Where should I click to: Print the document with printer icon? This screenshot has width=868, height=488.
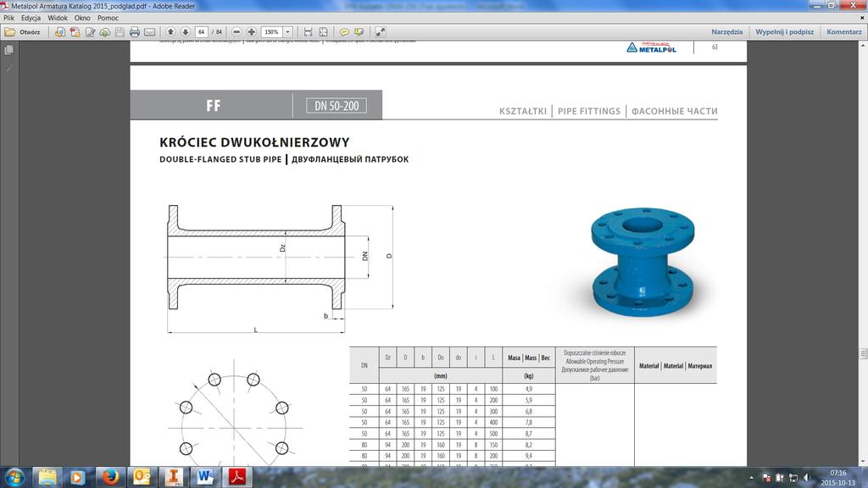135,32
